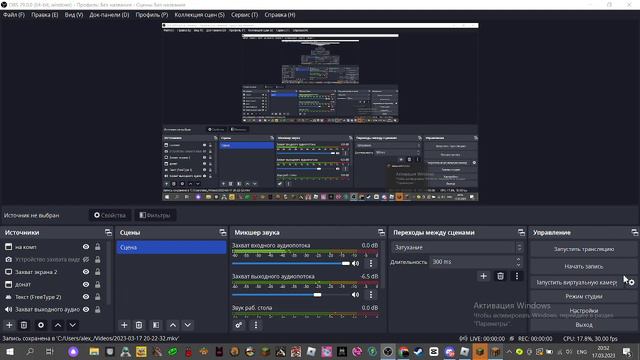Mute Захват выходного аудиопотока speaker icon
The height and width of the screenshot is (360, 640).
(x=356, y=295)
